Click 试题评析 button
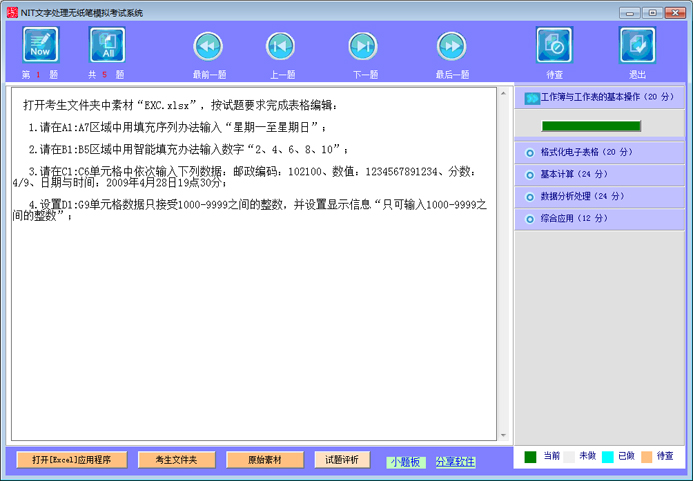Viewport: 693px width, 481px height. point(342,460)
